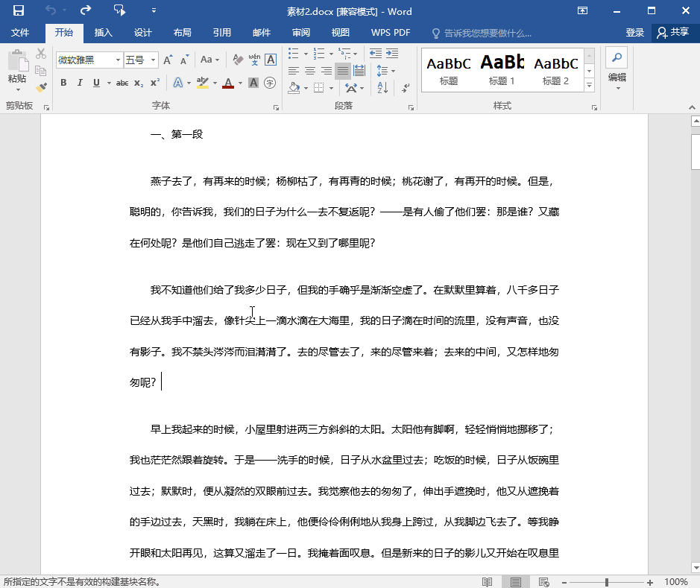
Task: Select the superscript icon
Action: 154,83
